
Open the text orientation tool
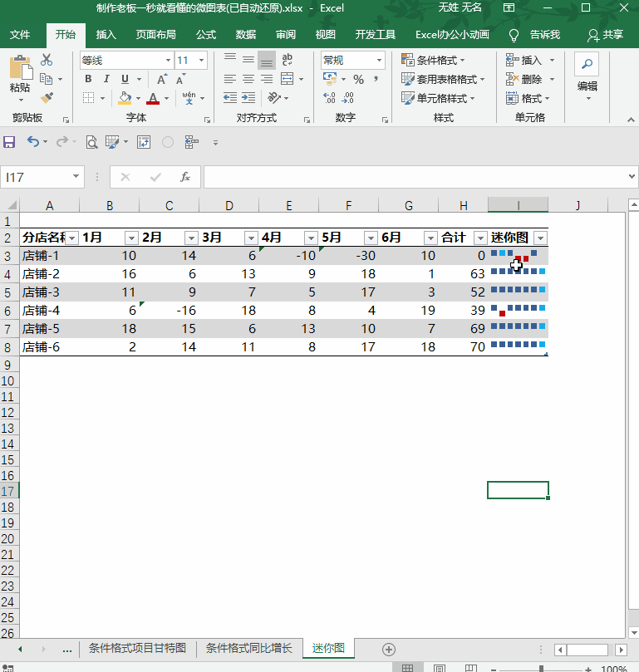(274, 98)
